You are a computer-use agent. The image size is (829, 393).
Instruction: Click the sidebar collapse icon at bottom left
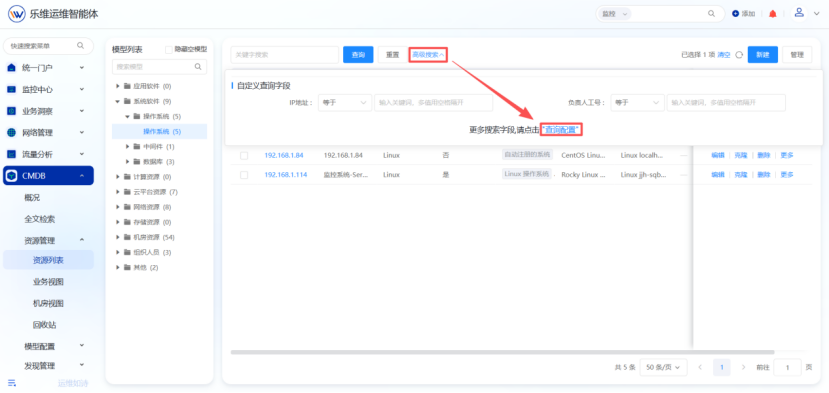[12, 382]
